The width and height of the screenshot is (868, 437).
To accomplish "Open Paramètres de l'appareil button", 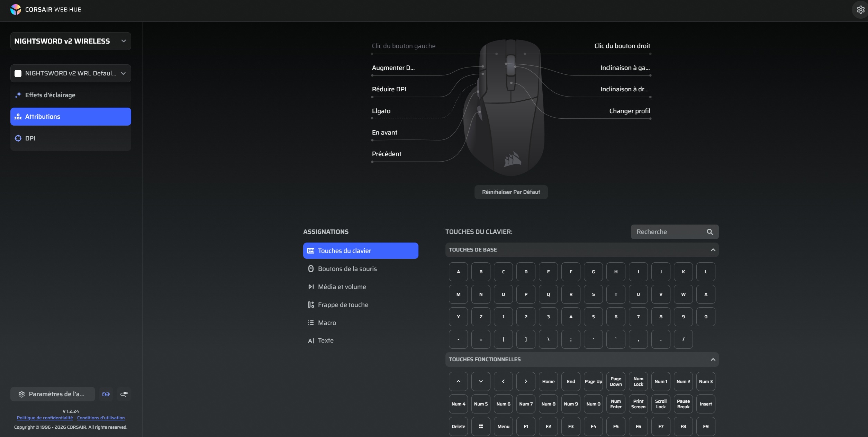I will pyautogui.click(x=53, y=394).
